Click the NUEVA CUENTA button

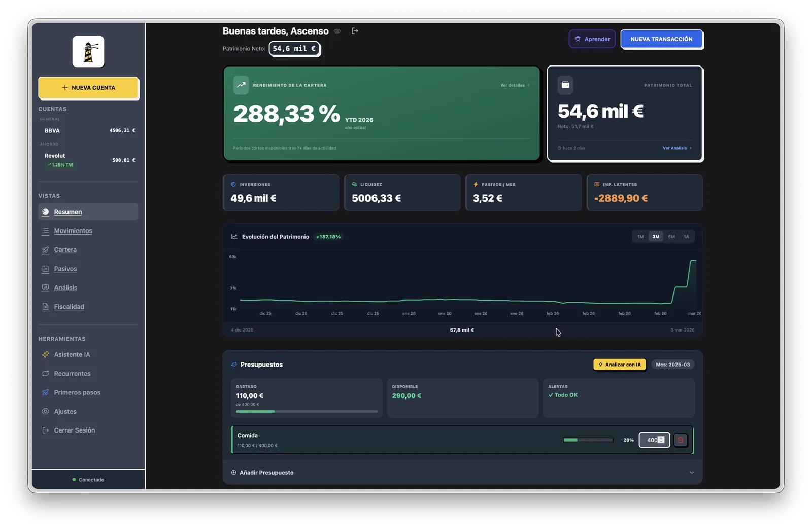pyautogui.click(x=88, y=88)
